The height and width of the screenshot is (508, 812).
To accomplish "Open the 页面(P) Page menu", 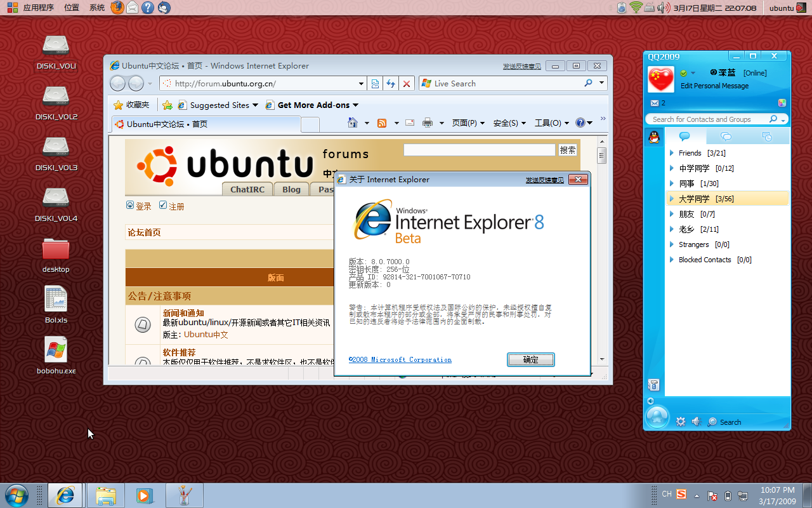I will [x=468, y=123].
